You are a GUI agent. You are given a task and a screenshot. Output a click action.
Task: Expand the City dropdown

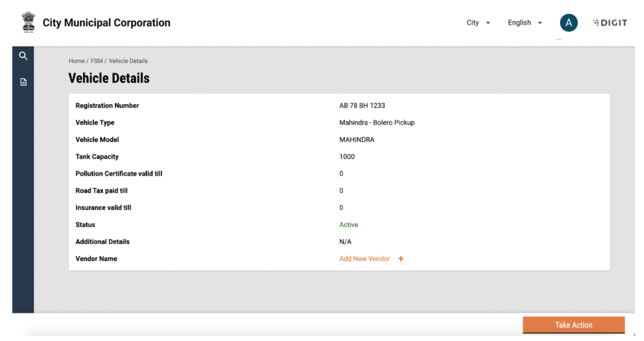478,23
